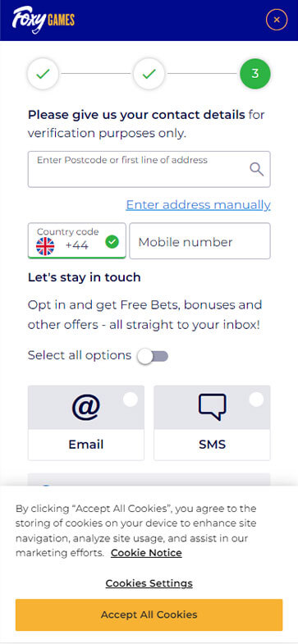Click the postcode search magnifier icon
Image resolution: width=298 pixels, height=644 pixels.
257,169
